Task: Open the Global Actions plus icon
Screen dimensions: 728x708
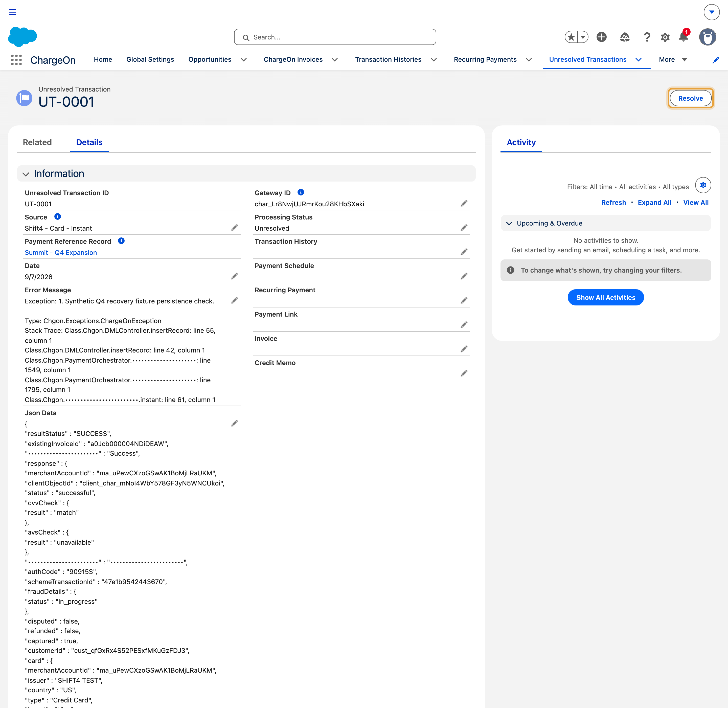Action: [x=602, y=37]
